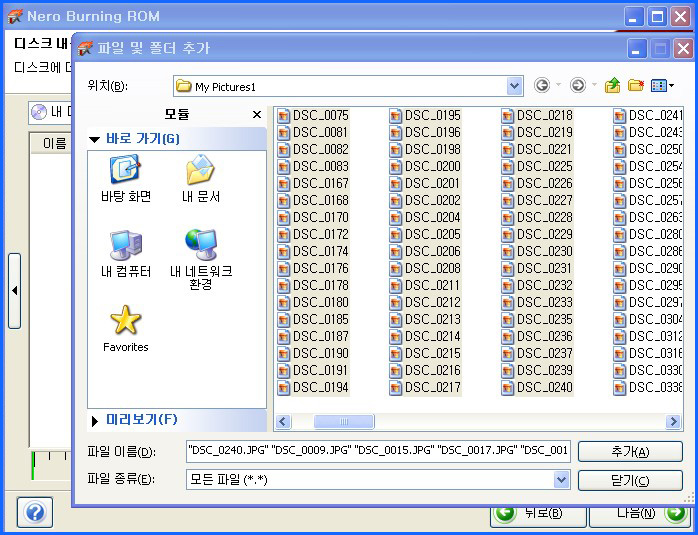
Task: Click the 파일 이름 filename input field
Action: [378, 451]
